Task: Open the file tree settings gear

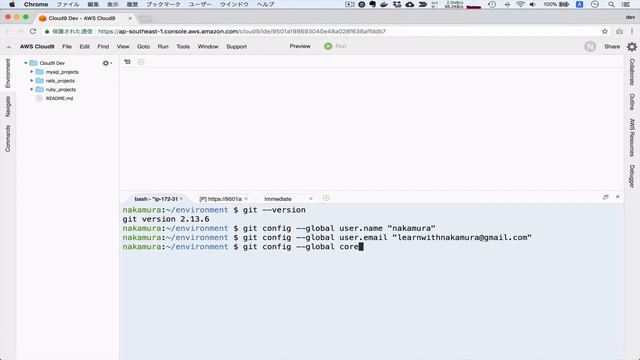Action: coord(107,63)
